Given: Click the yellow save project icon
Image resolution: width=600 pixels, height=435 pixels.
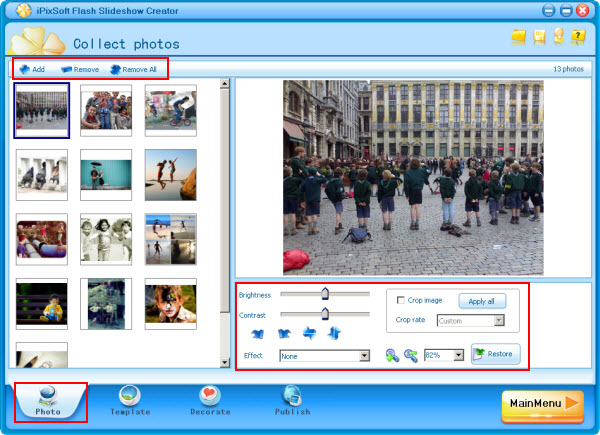Looking at the screenshot, I should (x=539, y=37).
